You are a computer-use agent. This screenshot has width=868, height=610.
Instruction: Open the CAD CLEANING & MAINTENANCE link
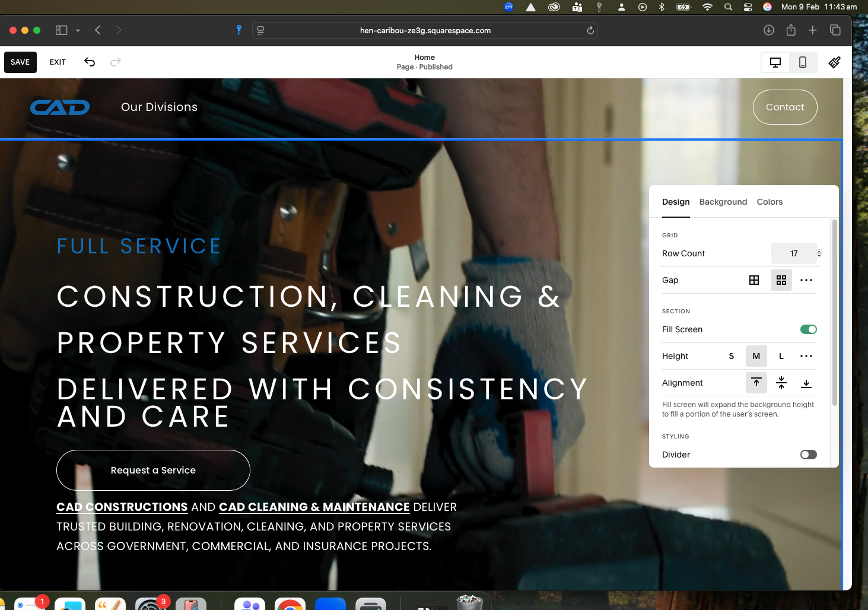(x=314, y=507)
